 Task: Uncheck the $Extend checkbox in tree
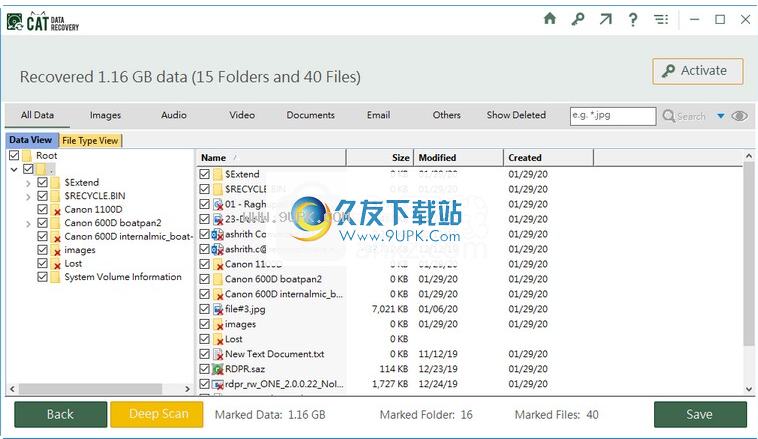coord(43,182)
